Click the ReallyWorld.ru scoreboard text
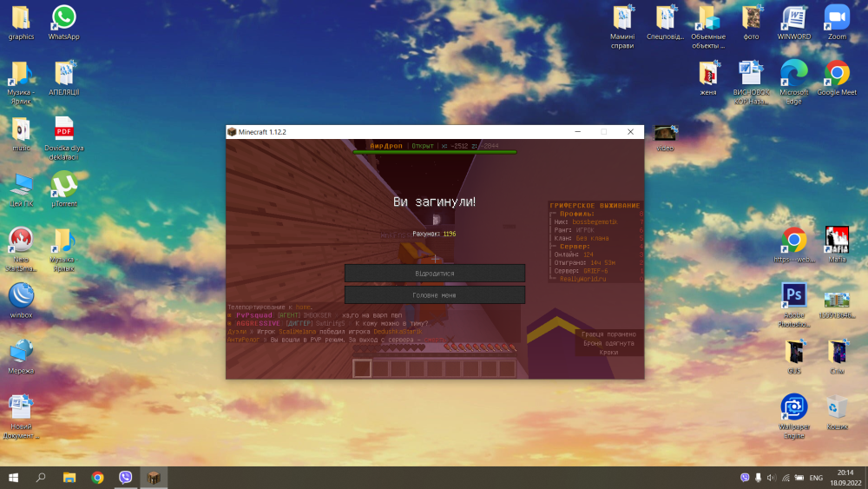The image size is (868, 489). point(583,279)
